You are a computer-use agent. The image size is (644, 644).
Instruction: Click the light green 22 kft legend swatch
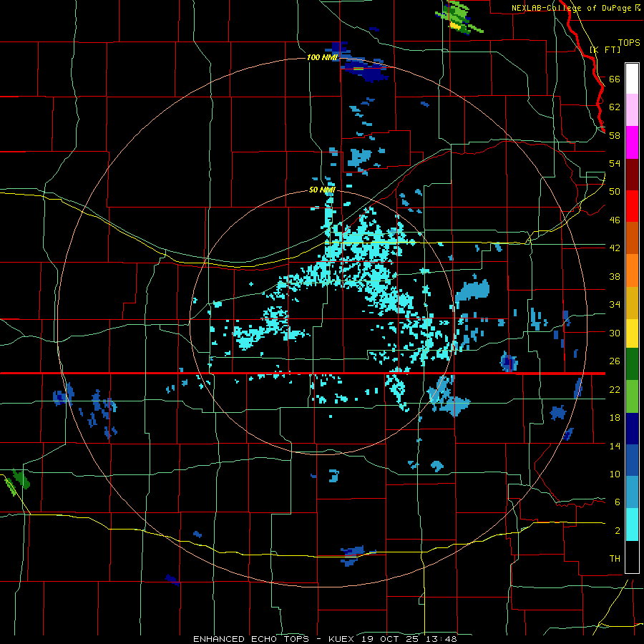632,396
